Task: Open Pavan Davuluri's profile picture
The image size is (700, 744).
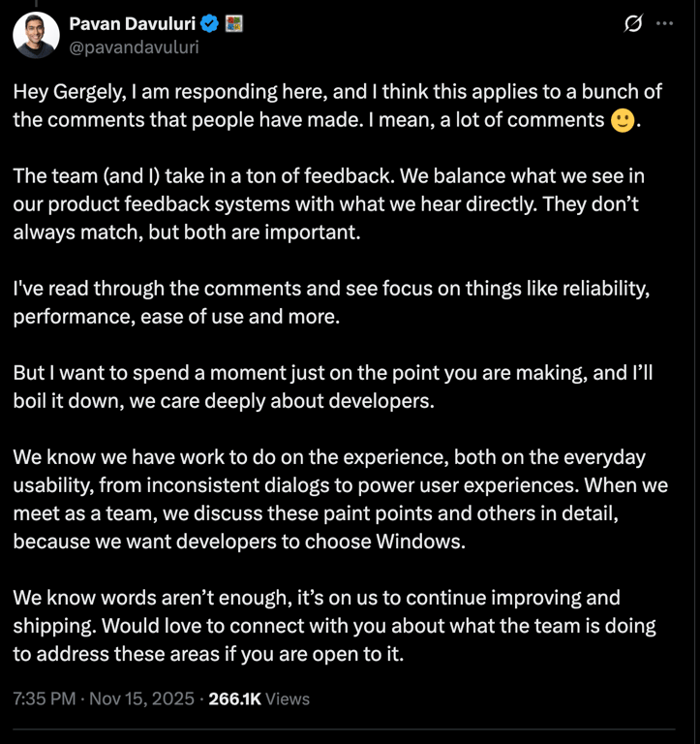Action: click(36, 36)
